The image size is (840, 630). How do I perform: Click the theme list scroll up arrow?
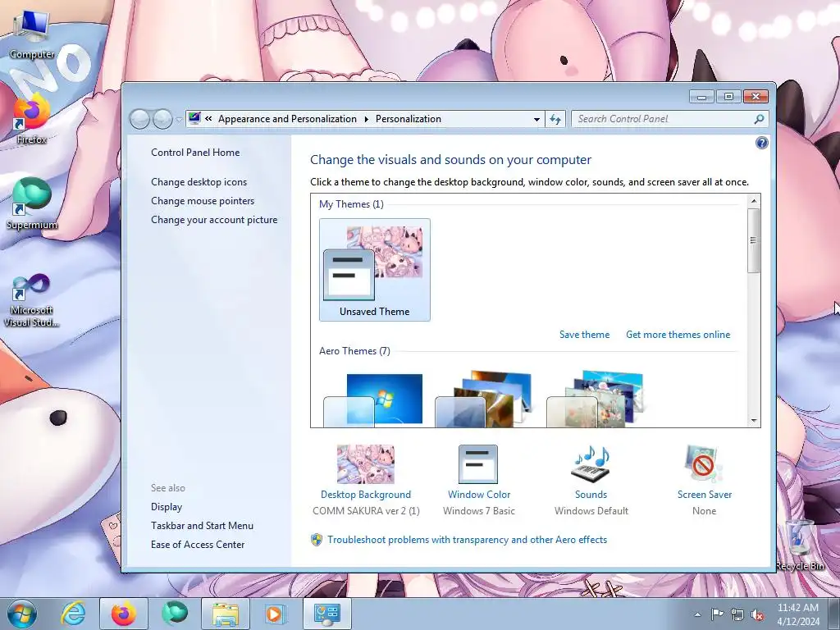(x=754, y=201)
